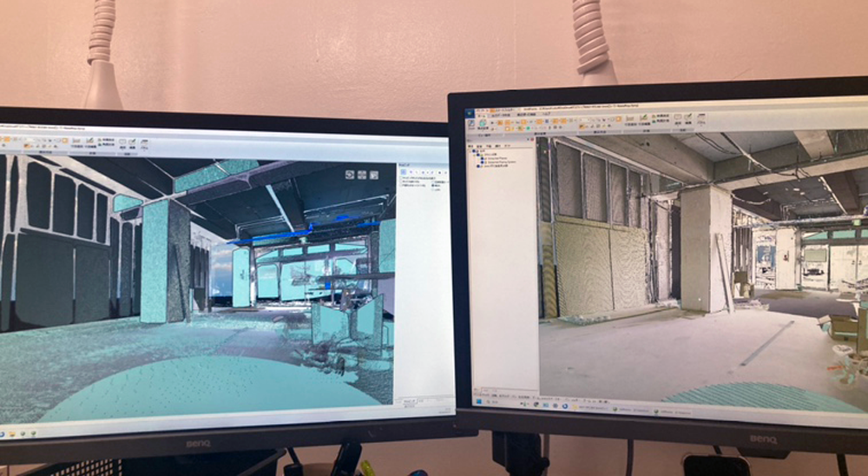Click the third view-control icon over left 3D view

coord(374,175)
